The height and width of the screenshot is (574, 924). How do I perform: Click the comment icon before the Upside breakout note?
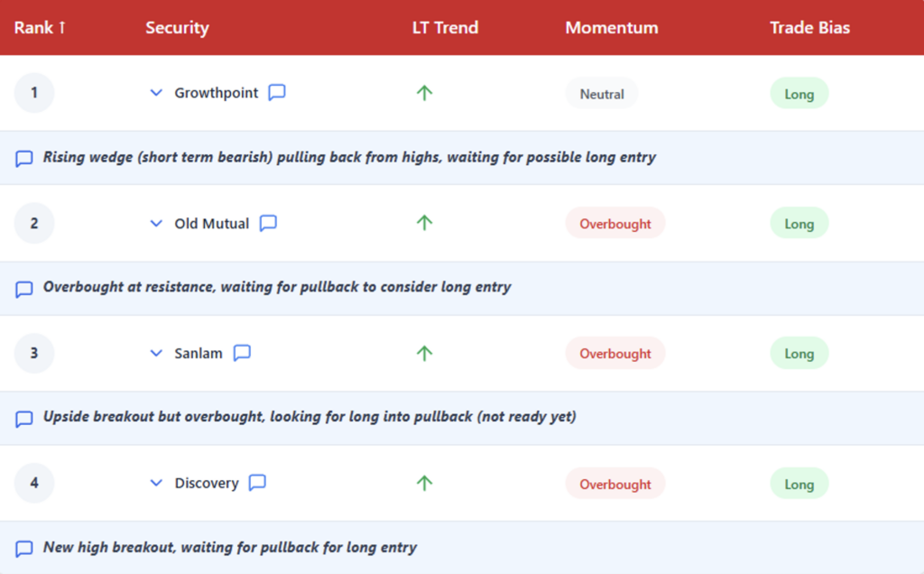[24, 419]
